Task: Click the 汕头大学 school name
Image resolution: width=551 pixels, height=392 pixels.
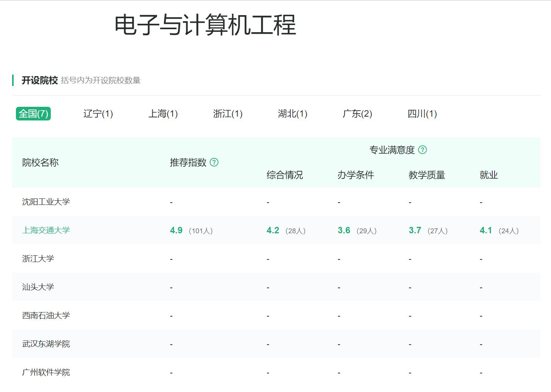Action: [x=38, y=287]
